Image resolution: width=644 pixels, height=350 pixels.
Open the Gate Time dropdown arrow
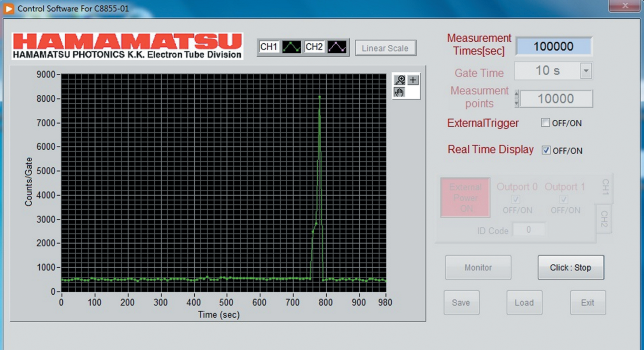(586, 71)
